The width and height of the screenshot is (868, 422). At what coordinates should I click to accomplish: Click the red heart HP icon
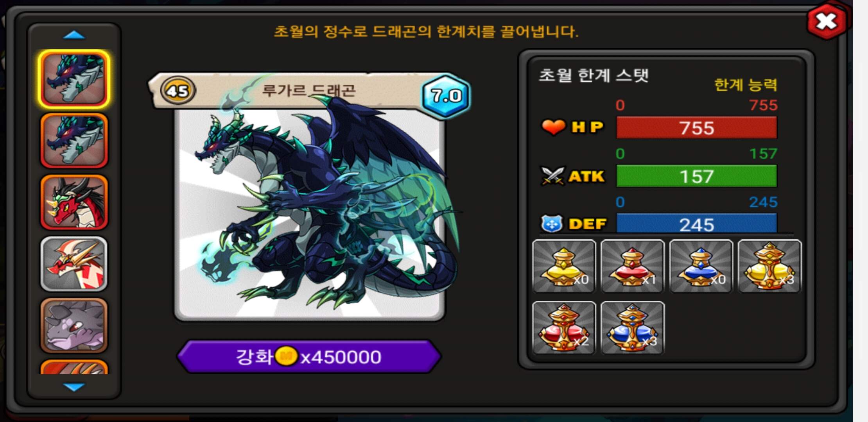(x=553, y=127)
